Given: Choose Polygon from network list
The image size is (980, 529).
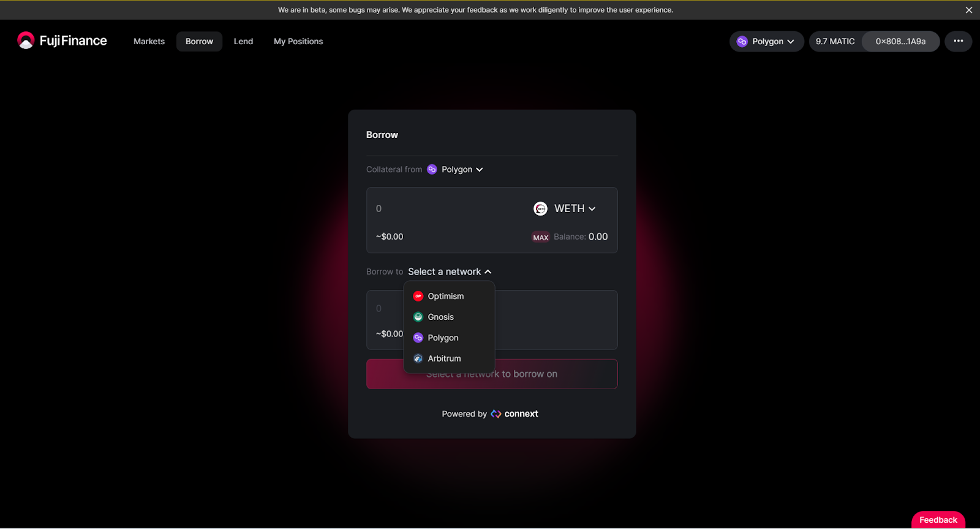Looking at the screenshot, I should 449,338.
